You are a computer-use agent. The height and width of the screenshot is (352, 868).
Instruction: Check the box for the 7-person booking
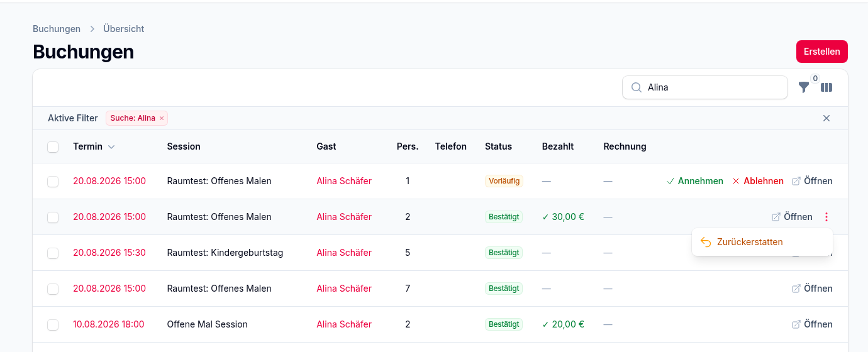[53, 289]
